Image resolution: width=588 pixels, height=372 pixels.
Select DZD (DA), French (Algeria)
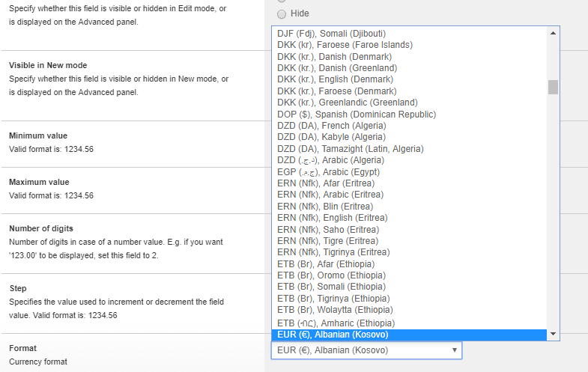409,126
